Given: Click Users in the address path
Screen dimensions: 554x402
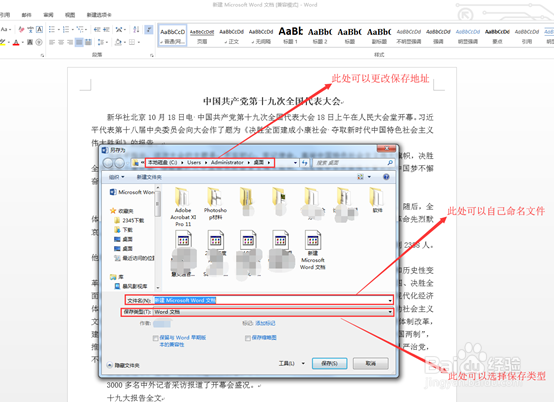Looking at the screenshot, I should (194, 162).
